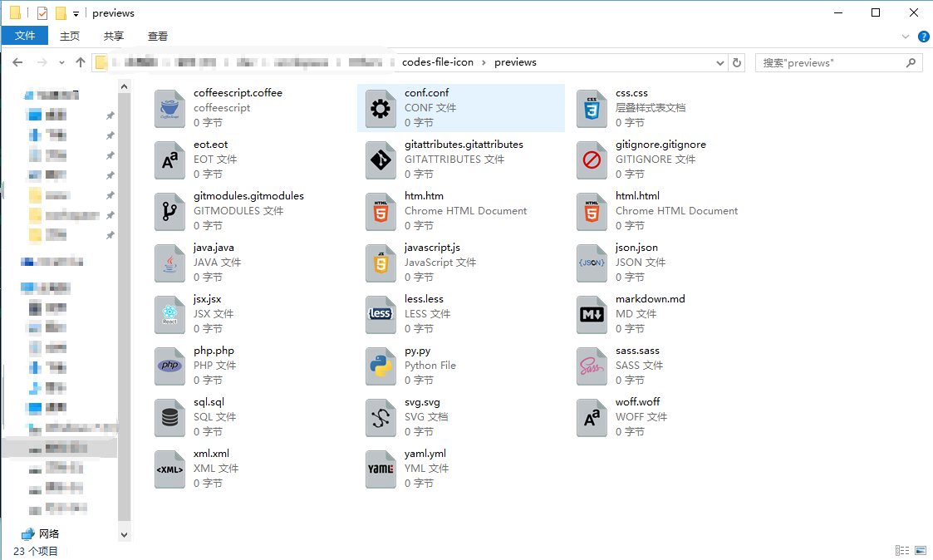Click the search magnifier icon
The image size is (933, 560).
911,62
